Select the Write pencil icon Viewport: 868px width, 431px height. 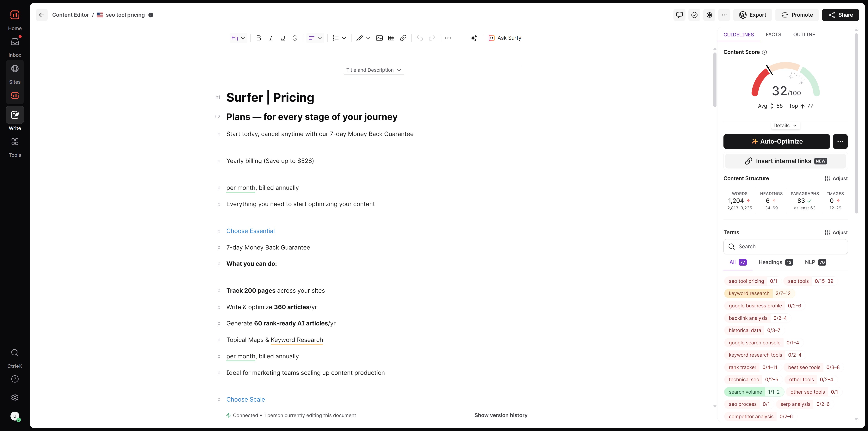tap(15, 115)
